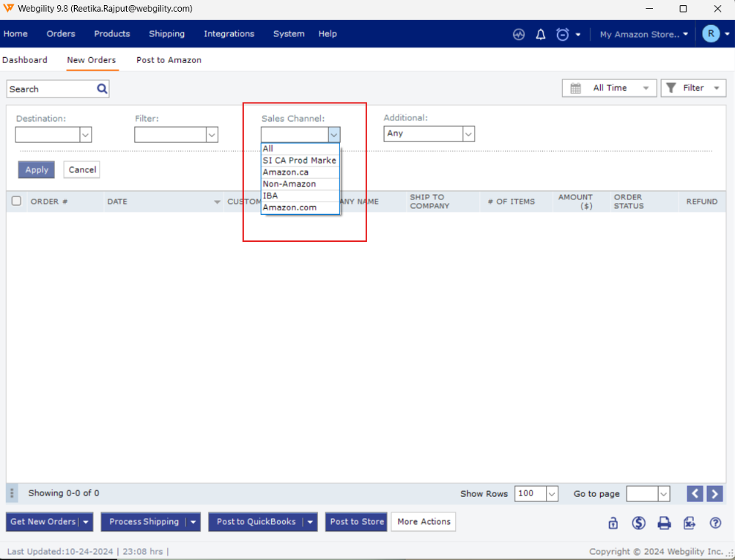Click Post to Store button
735x560 pixels.
point(357,522)
